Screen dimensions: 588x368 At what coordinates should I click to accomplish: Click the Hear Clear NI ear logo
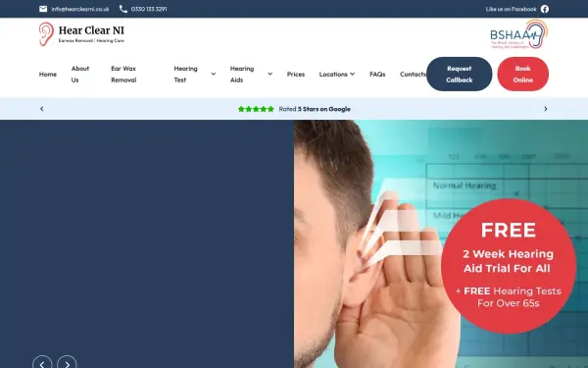coord(46,34)
